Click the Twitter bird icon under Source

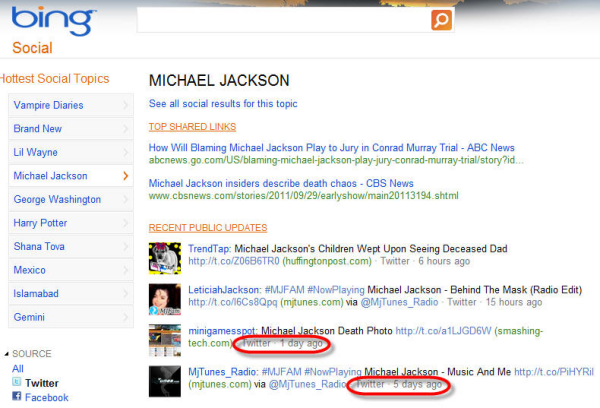point(16,382)
